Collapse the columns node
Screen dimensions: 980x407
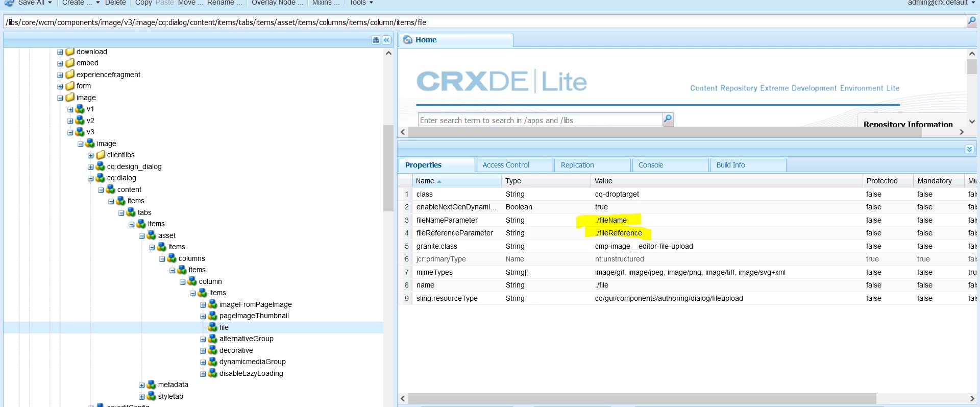coord(162,259)
